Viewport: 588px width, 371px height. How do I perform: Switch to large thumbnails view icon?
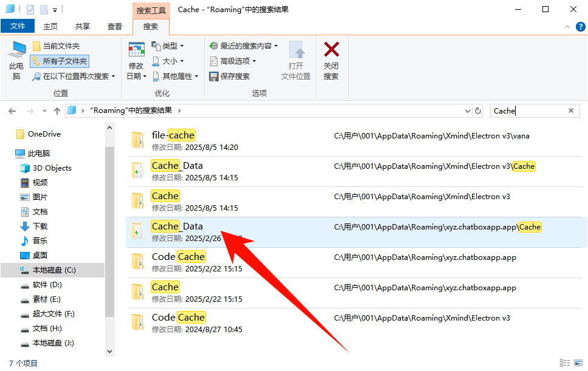tap(578, 363)
